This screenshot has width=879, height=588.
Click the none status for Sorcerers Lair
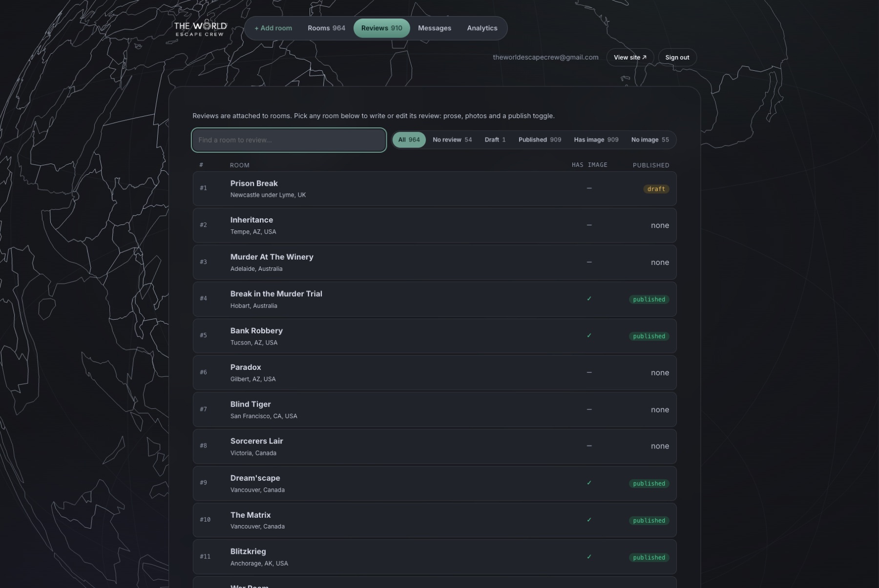pyautogui.click(x=660, y=446)
